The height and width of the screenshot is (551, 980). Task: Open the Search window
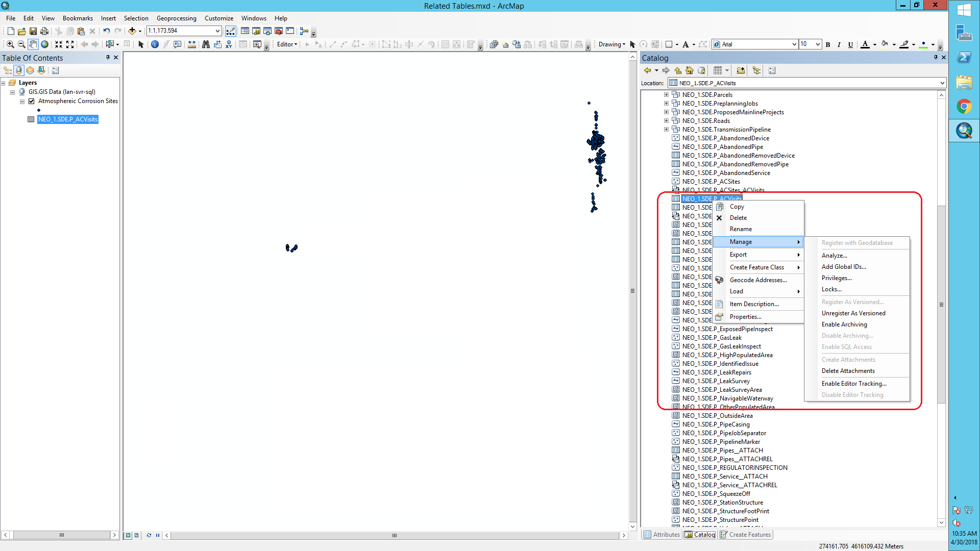[267, 31]
